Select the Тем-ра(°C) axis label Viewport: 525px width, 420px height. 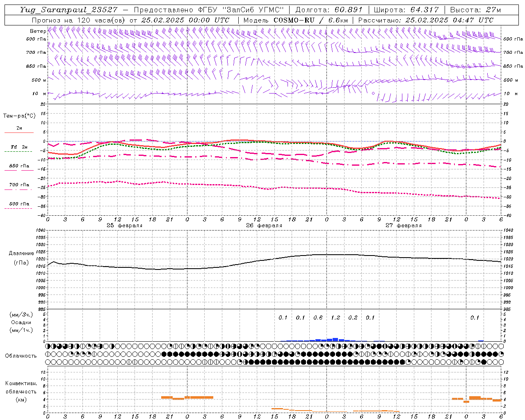click(x=19, y=116)
